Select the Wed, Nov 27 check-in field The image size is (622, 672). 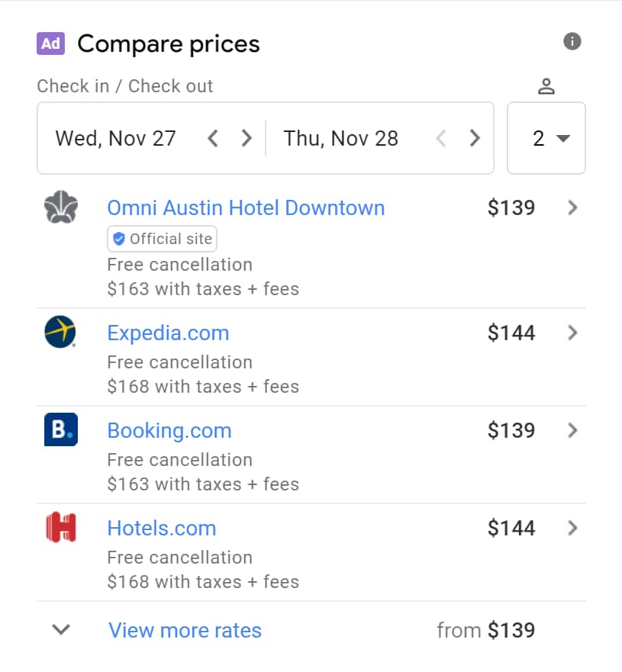[116, 138]
